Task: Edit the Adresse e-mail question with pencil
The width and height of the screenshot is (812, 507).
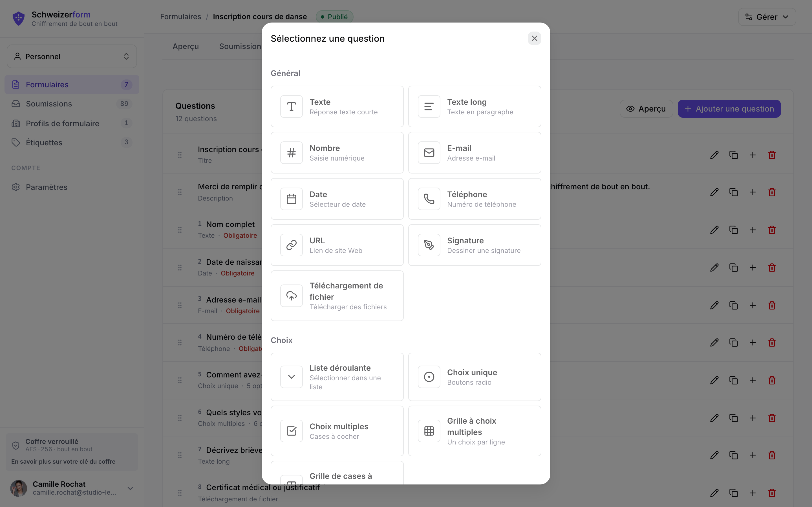Action: click(x=714, y=305)
